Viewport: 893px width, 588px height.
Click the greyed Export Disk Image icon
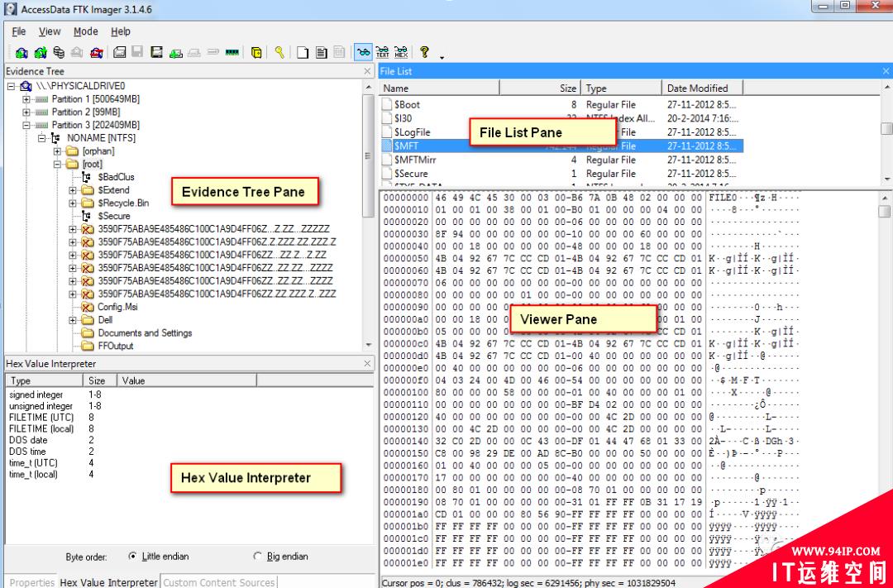pos(137,52)
